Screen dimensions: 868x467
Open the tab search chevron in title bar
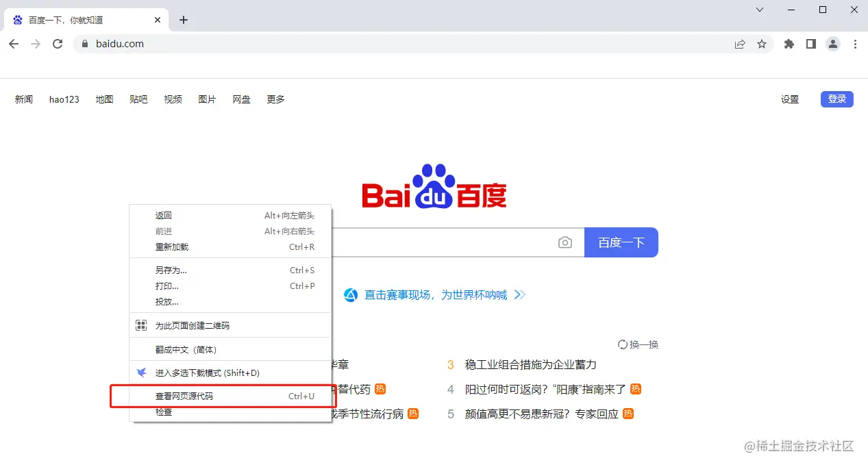click(760, 10)
